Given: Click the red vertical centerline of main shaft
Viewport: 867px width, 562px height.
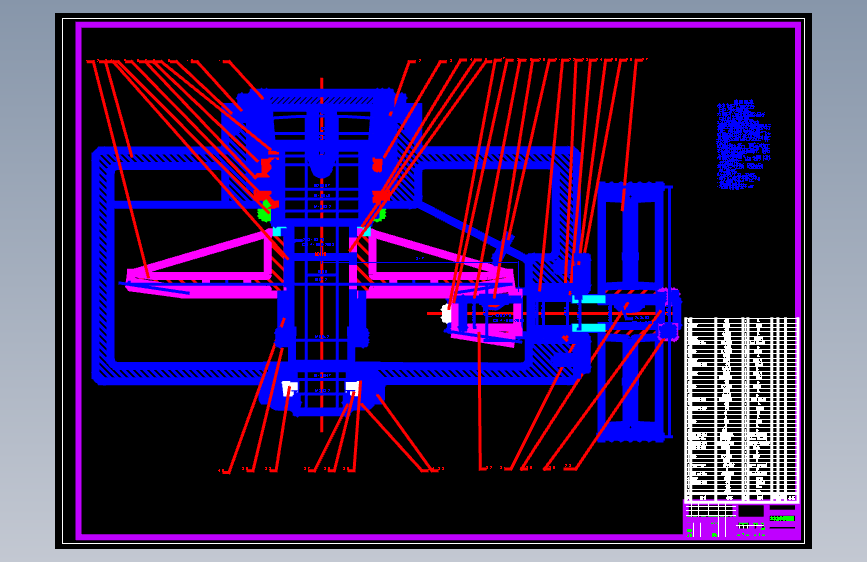Looking at the screenshot, I should pos(321,255).
